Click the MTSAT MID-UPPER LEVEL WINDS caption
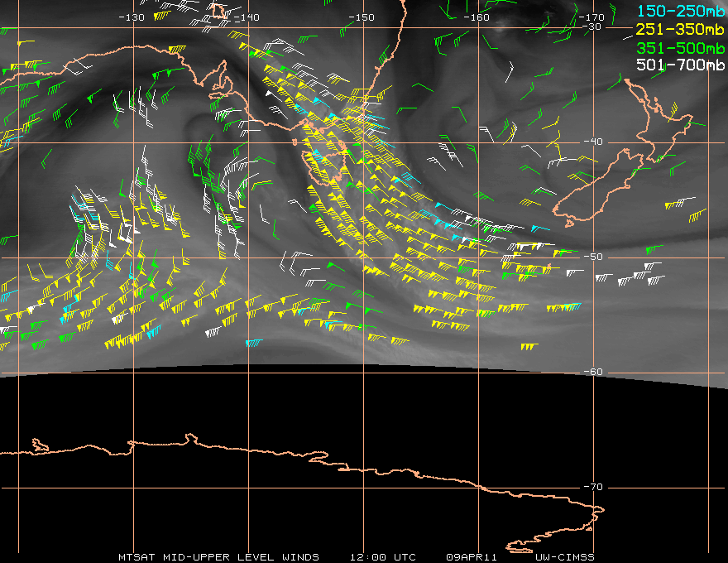 tap(218, 557)
